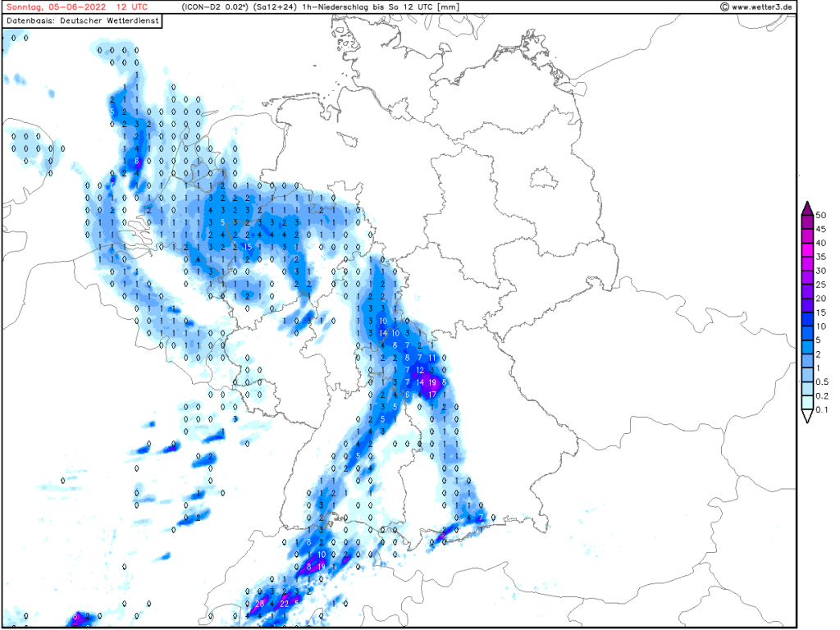Image resolution: width=840 pixels, height=630 pixels.
Task: Select the '(ICON-D2 0.02°)' model label
Action: (216, 7)
